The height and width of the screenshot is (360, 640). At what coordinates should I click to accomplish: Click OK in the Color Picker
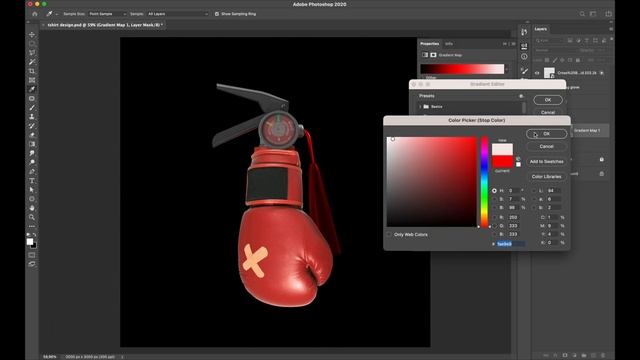tap(547, 134)
